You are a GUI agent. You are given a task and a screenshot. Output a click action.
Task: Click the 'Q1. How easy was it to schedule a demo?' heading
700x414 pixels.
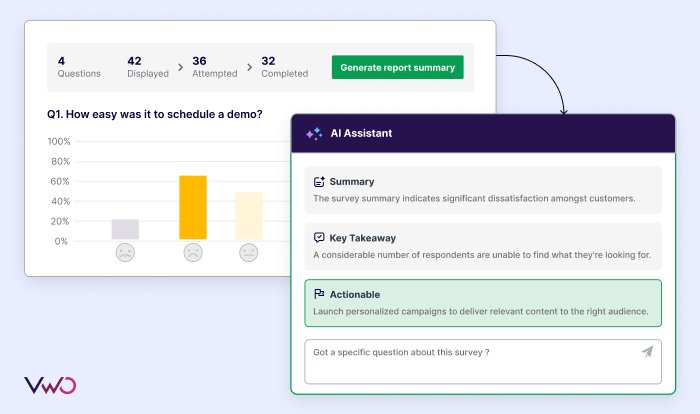point(154,114)
